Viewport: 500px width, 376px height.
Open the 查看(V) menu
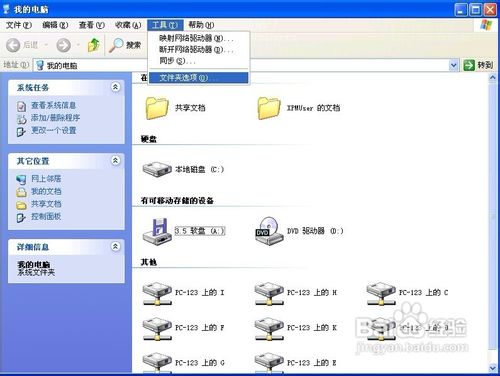(x=92, y=25)
